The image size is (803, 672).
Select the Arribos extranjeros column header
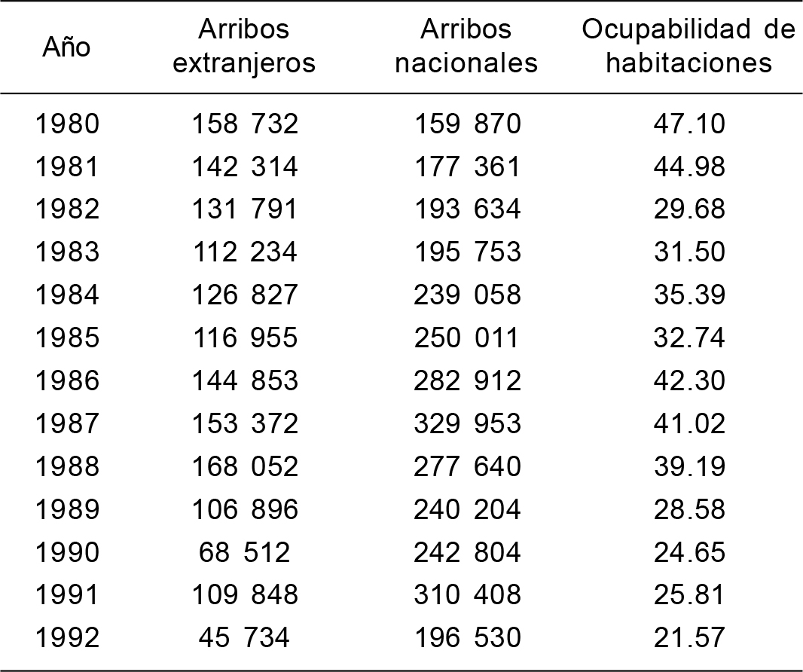244,47
